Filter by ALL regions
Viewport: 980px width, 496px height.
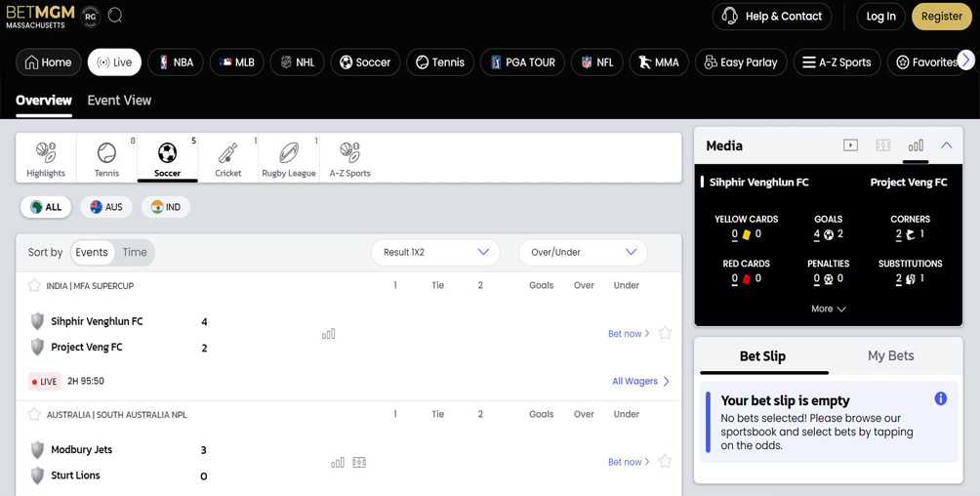(46, 207)
